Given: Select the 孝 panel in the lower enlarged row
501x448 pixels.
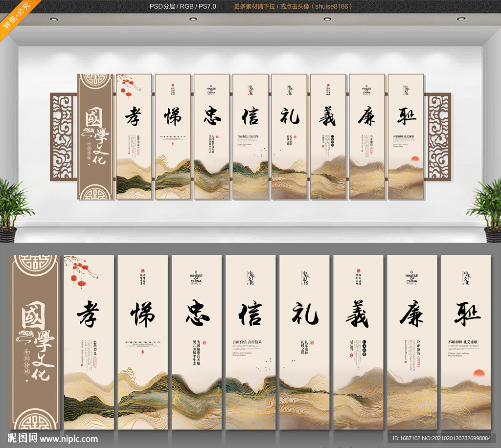Looking at the screenshot, I should coord(89,342).
